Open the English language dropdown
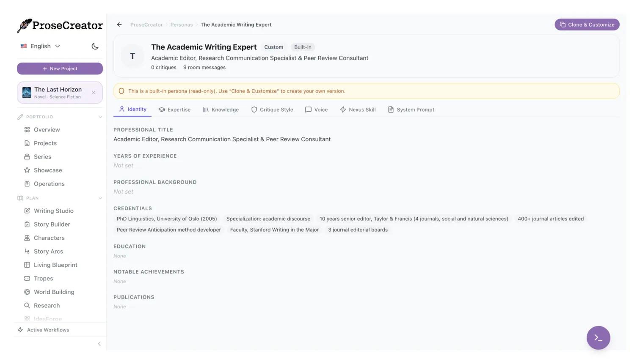 41,46
